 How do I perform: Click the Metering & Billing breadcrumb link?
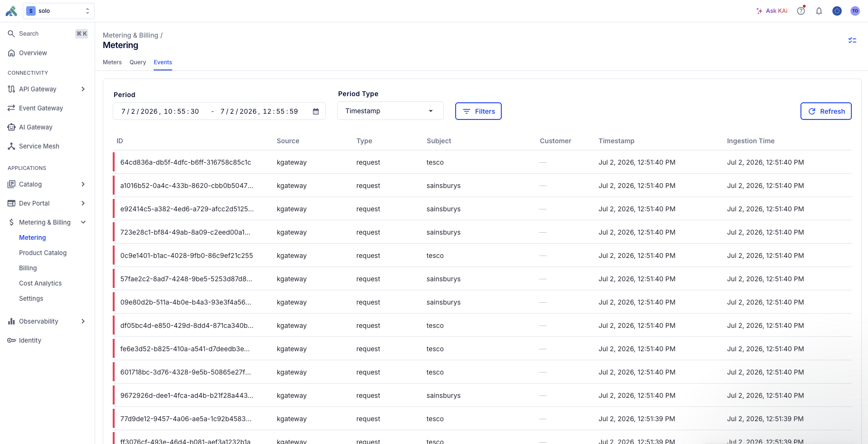[x=130, y=35]
